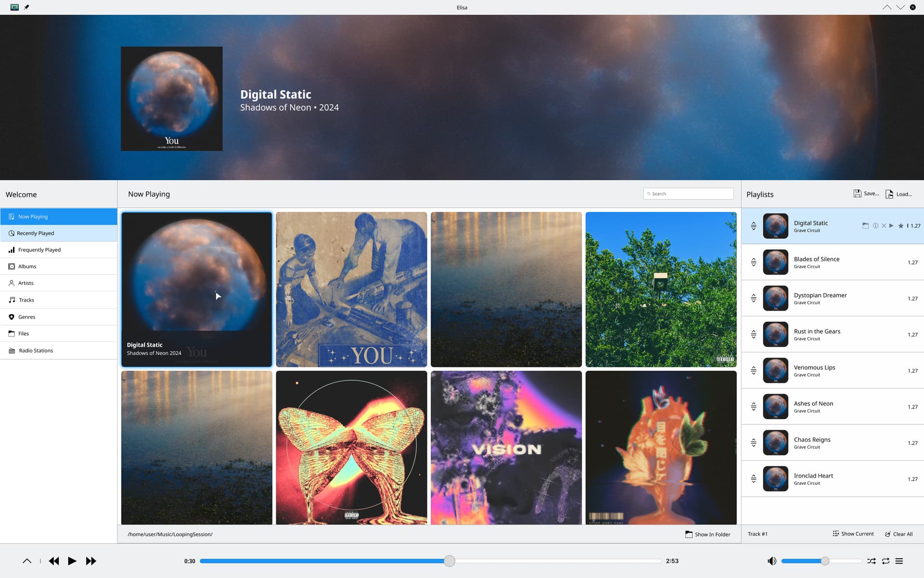The height and width of the screenshot is (578, 924).
Task: Clear all playlist entries
Action: [898, 534]
